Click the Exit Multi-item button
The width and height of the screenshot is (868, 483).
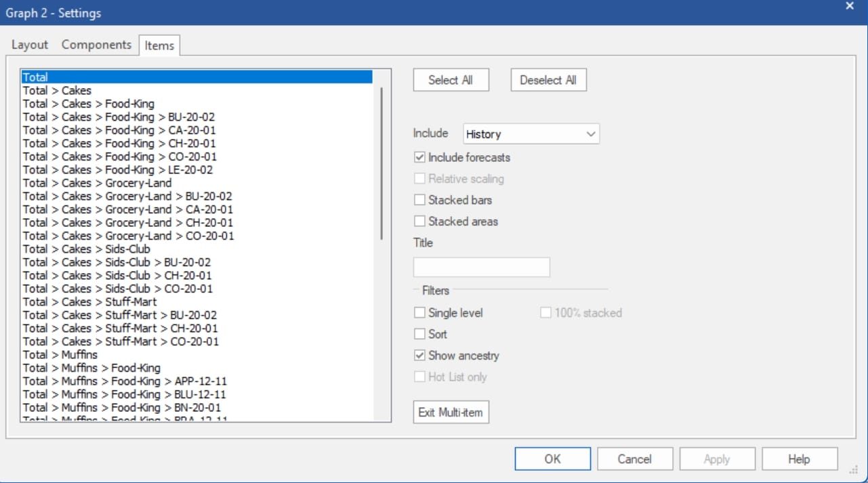pyautogui.click(x=451, y=412)
